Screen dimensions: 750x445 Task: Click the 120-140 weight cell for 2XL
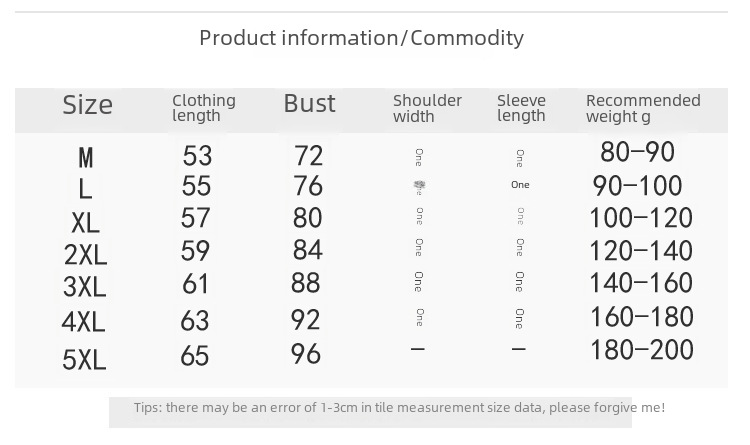641,251
